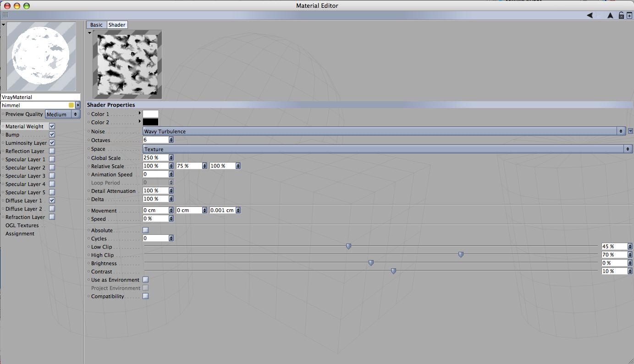This screenshot has width=634, height=364.
Task: Open a new panel with the plus icon
Action: pyautogui.click(x=629, y=16)
